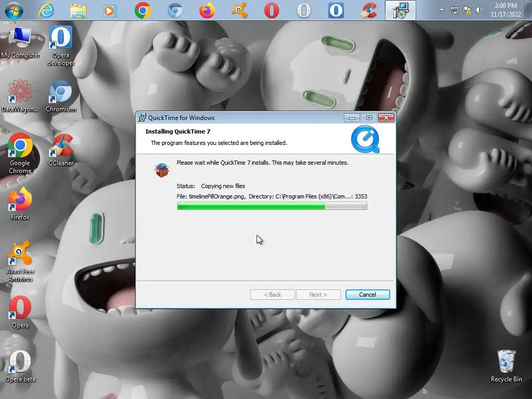532x399 pixels.
Task: Open network status tray icon
Action: 454,10
